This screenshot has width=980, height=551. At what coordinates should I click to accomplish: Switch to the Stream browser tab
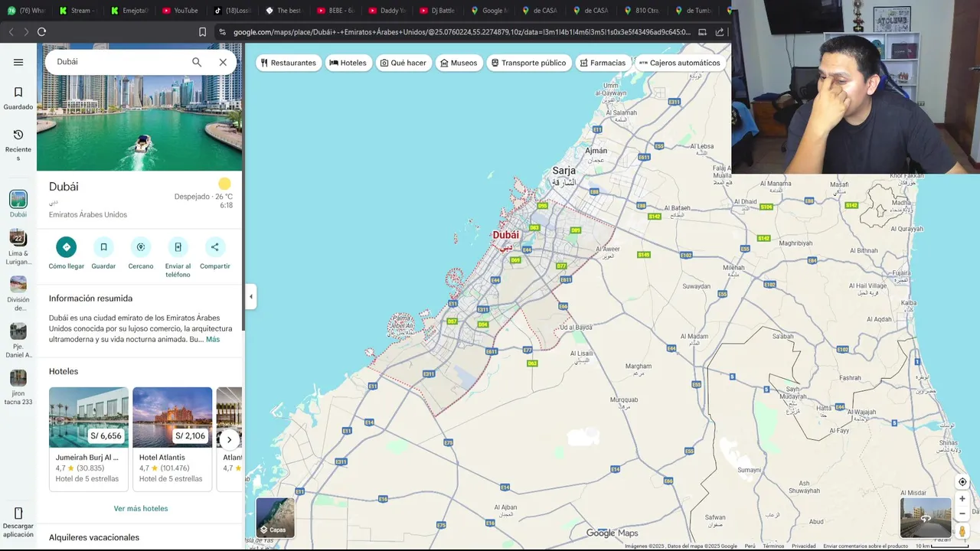point(77,11)
